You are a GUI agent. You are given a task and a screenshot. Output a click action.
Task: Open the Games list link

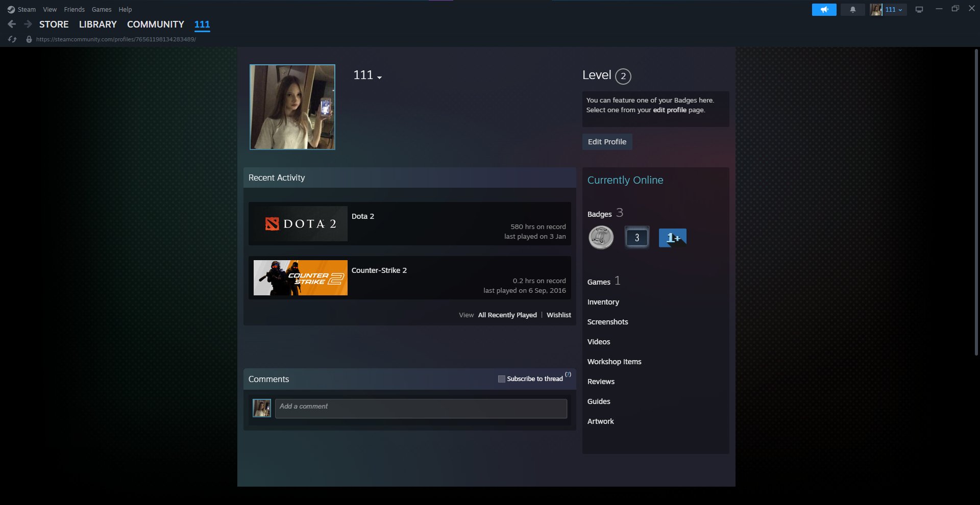point(599,282)
